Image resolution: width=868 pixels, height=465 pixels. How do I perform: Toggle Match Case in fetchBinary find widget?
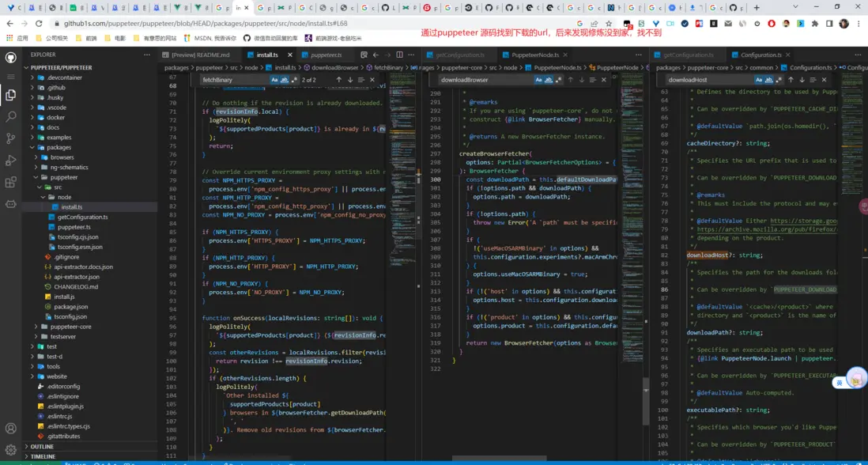(x=274, y=80)
